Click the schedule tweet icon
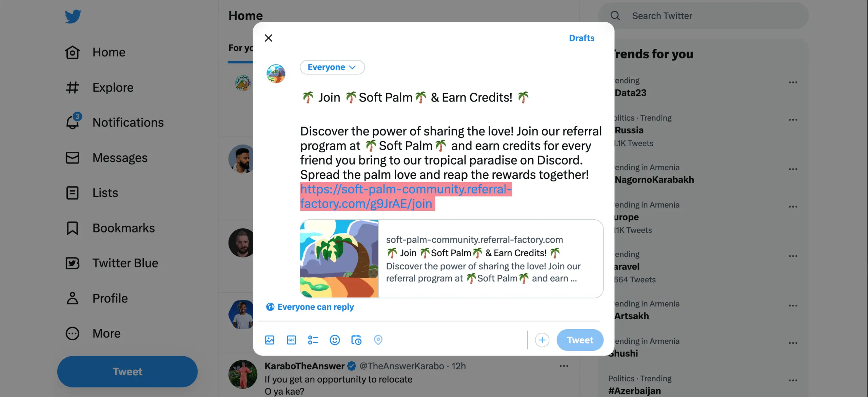Screen dimensions: 868x397 tap(356, 340)
